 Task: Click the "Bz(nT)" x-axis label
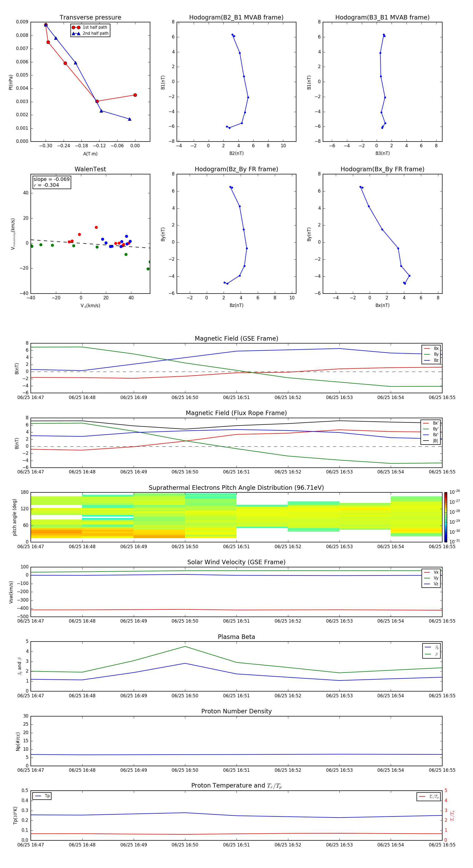236,306
